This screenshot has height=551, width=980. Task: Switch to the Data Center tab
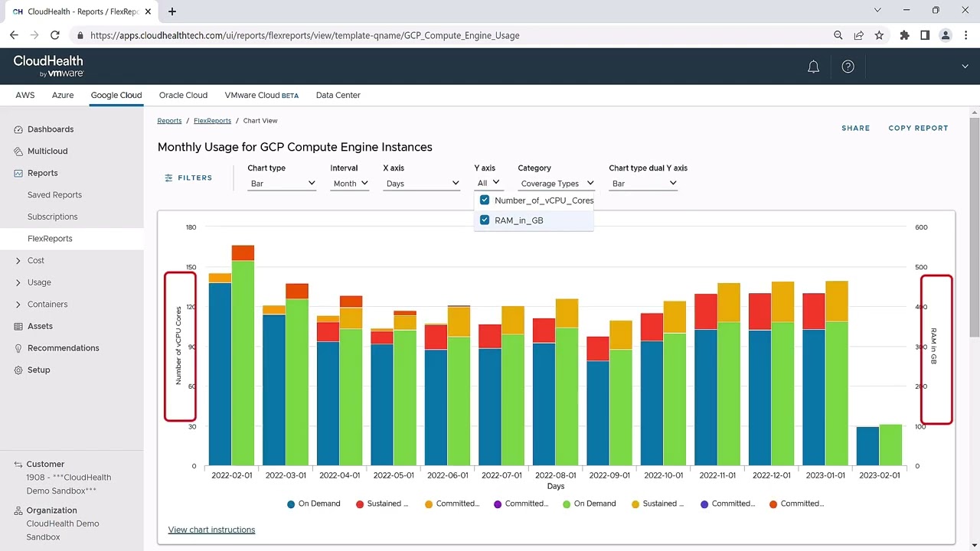338,96
